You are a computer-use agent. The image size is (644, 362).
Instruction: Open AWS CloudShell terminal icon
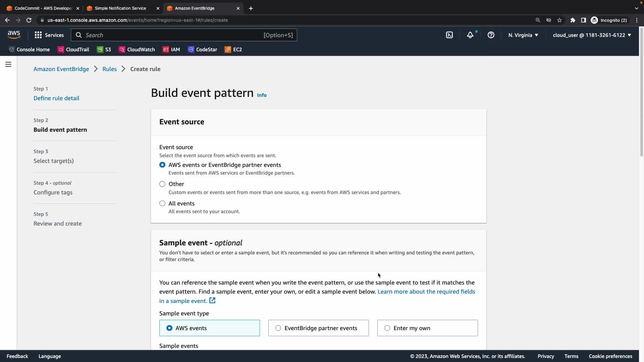coord(449,35)
